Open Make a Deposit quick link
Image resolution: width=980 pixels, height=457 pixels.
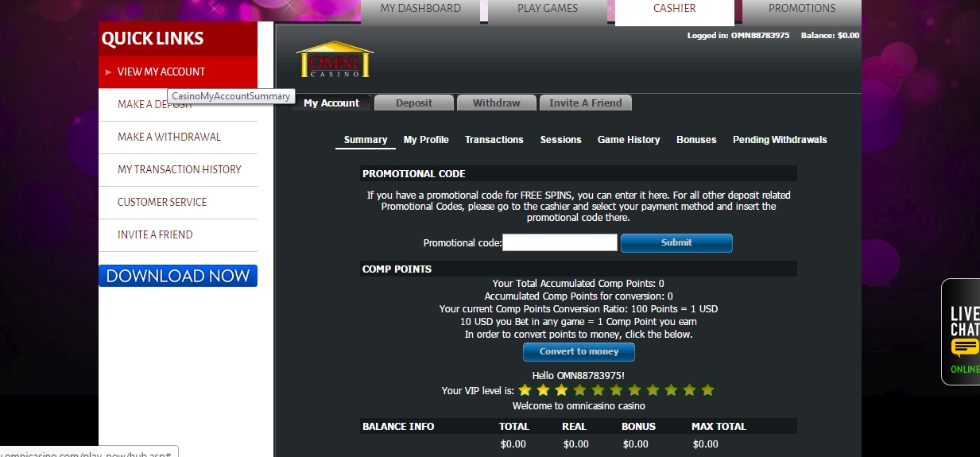coord(178,105)
